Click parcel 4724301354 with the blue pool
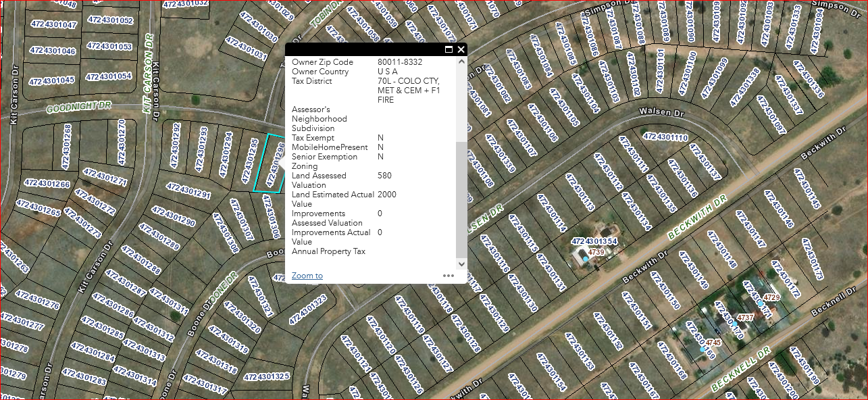This screenshot has height=400, width=868. (594, 241)
